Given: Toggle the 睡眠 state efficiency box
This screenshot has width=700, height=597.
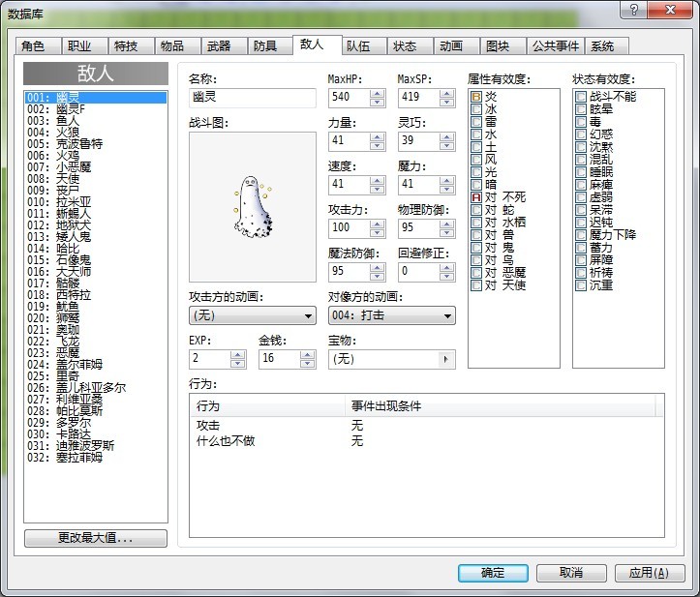Looking at the screenshot, I should [581, 172].
